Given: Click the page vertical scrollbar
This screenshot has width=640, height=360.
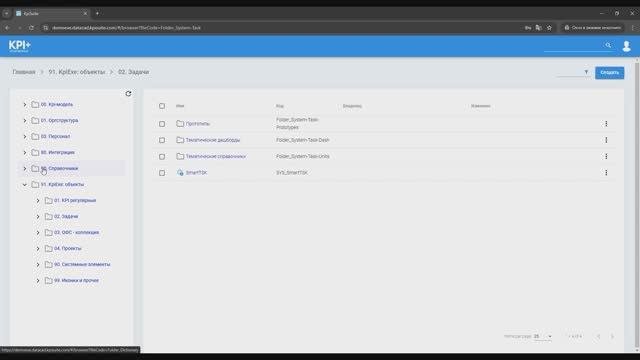Looking at the screenshot, I should point(637,204).
